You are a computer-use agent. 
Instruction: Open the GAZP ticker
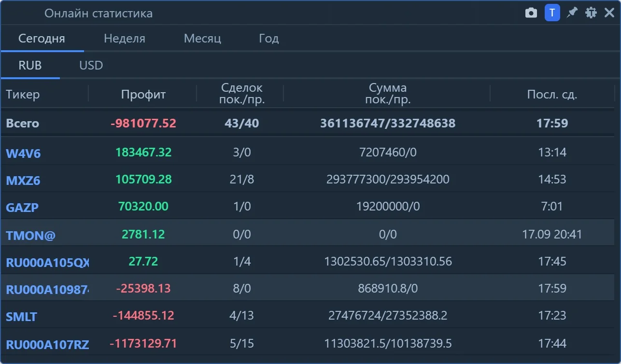pos(22,208)
